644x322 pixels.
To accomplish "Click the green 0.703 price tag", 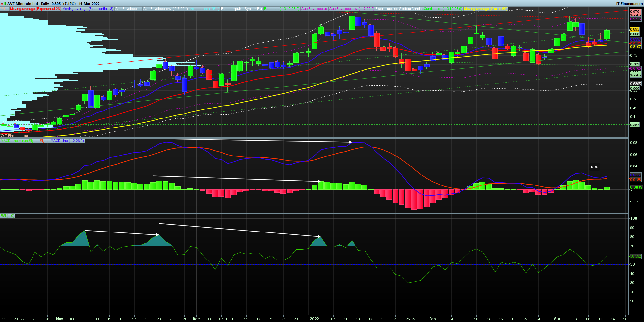I will tap(635, 64).
